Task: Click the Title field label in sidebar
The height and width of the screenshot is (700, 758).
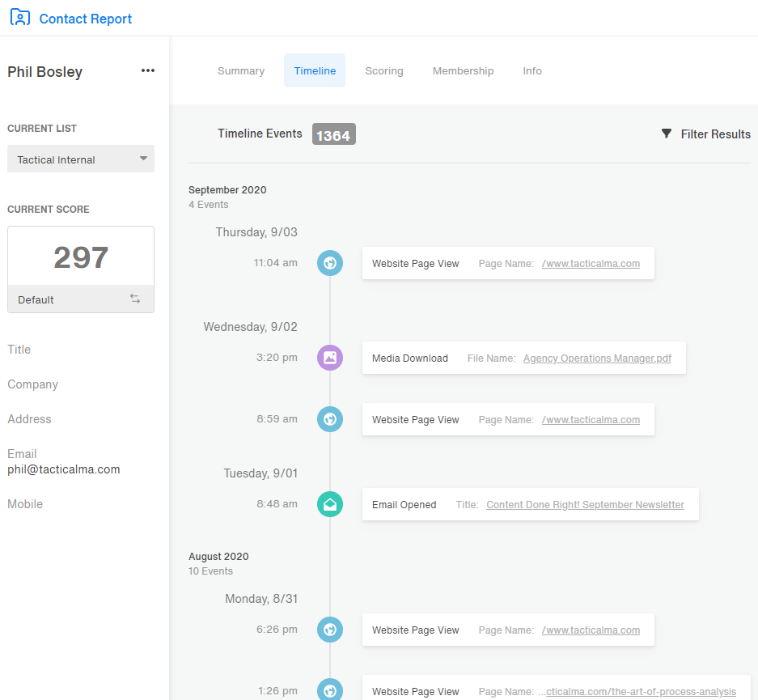Action: (19, 350)
